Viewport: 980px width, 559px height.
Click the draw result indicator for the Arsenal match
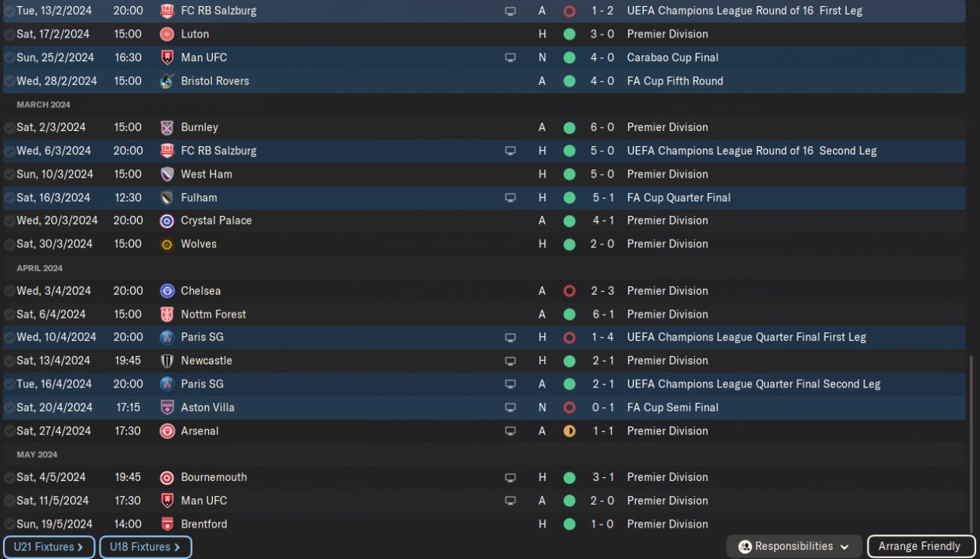(x=569, y=431)
